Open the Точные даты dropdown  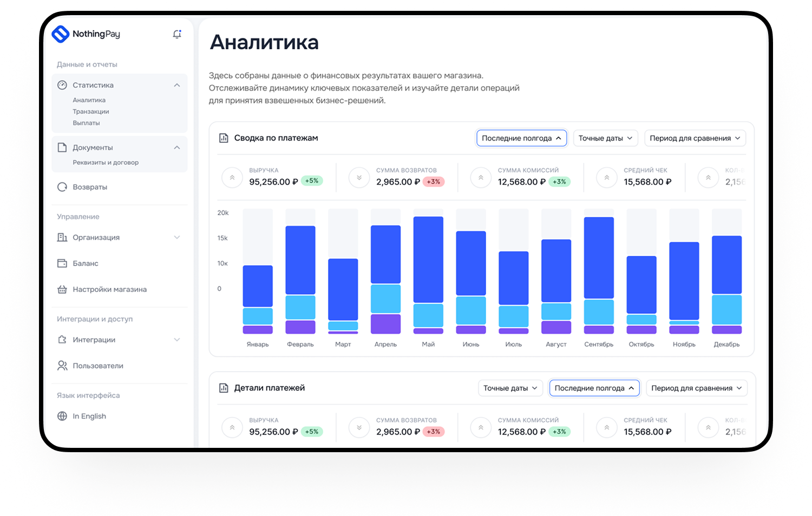(605, 138)
